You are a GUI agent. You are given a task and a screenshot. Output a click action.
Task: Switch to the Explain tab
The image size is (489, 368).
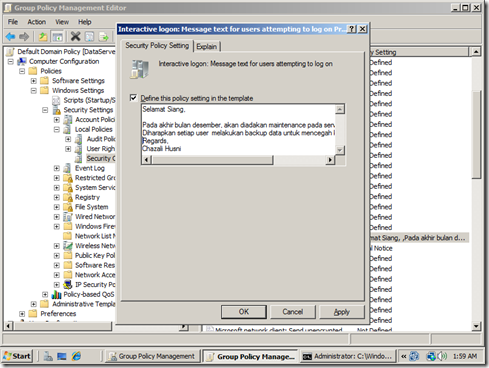[x=207, y=47]
